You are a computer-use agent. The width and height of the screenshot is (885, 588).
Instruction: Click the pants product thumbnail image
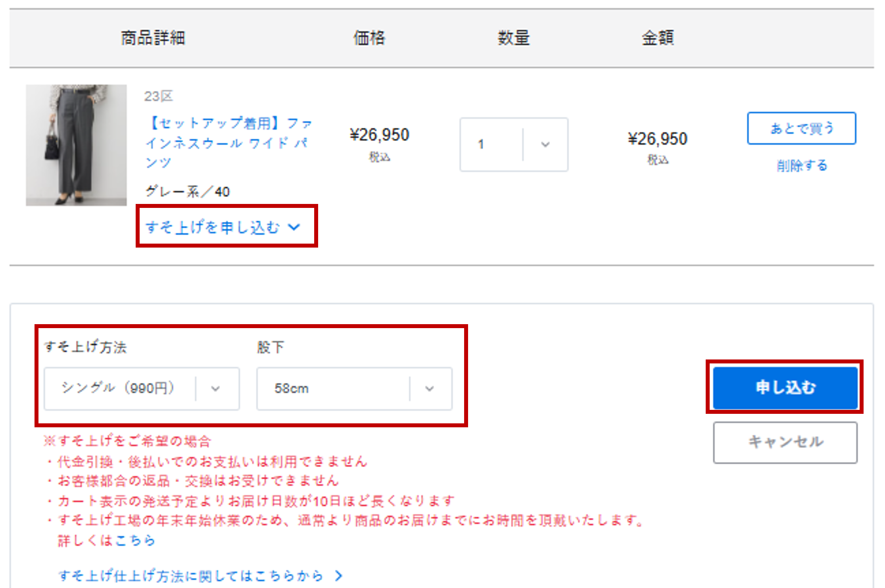pos(76,145)
